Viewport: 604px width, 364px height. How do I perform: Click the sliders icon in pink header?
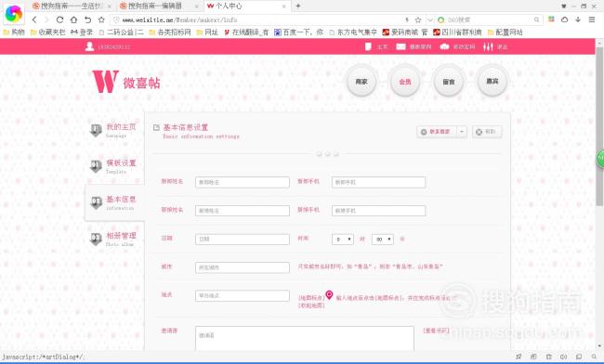point(488,47)
